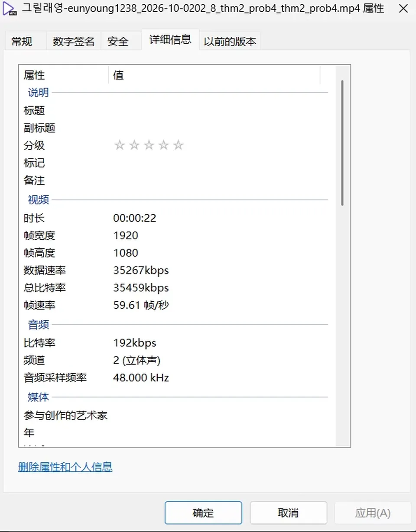Set the rating to five stars
The image size is (416, 532).
179,145
